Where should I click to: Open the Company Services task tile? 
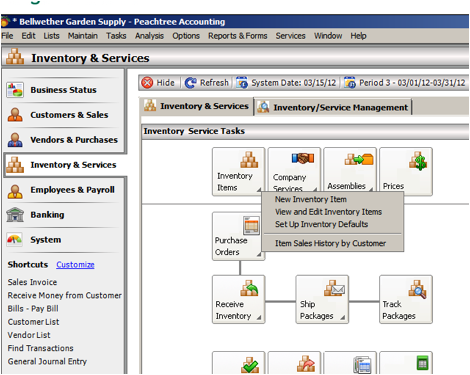tap(294, 170)
